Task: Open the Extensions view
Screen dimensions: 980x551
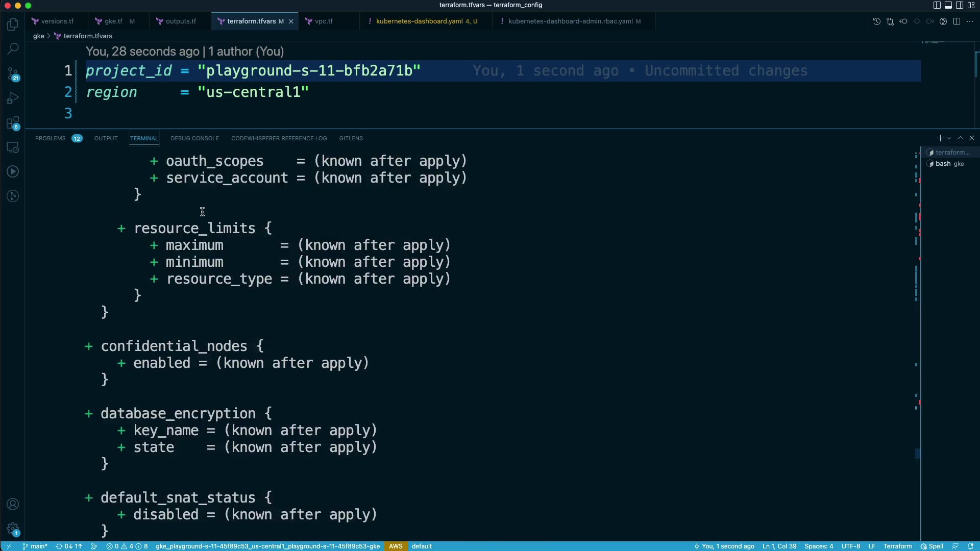Action: point(13,123)
